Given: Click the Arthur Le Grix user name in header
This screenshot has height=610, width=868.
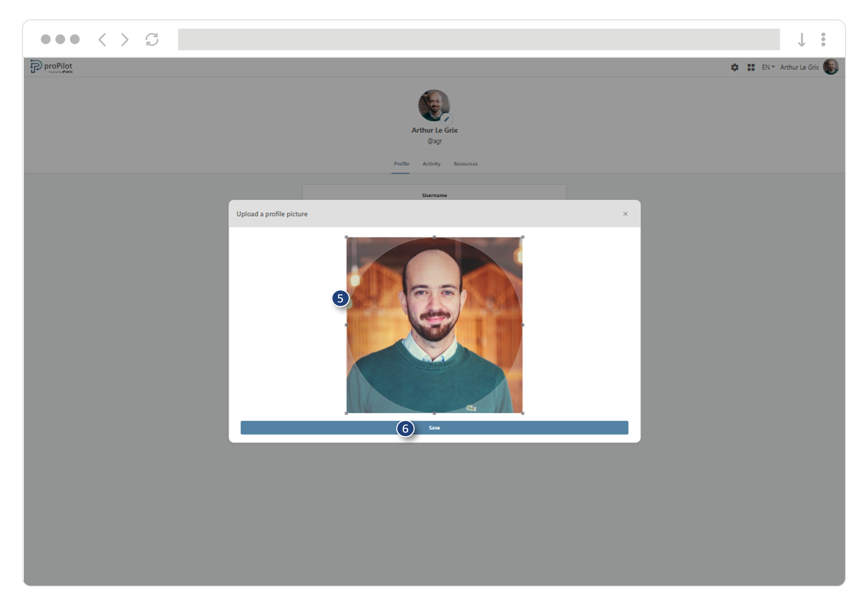Looking at the screenshot, I should [x=799, y=67].
